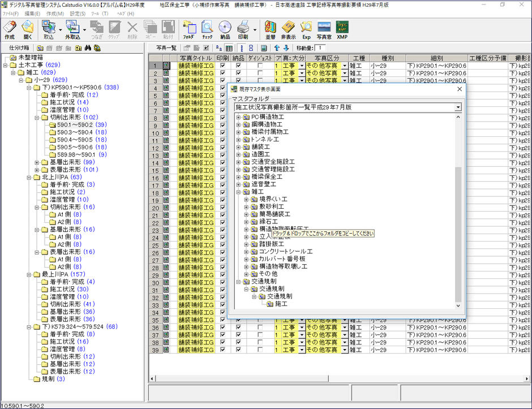Viewport: 532px width, 409px height.
Task: Open the 編集(E) menu
Action: click(x=32, y=13)
